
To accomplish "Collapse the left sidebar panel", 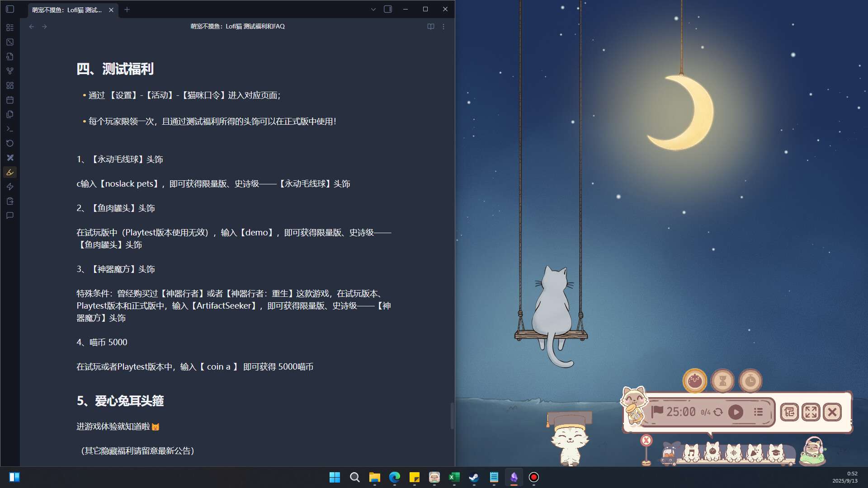I will pyautogui.click(x=9, y=9).
